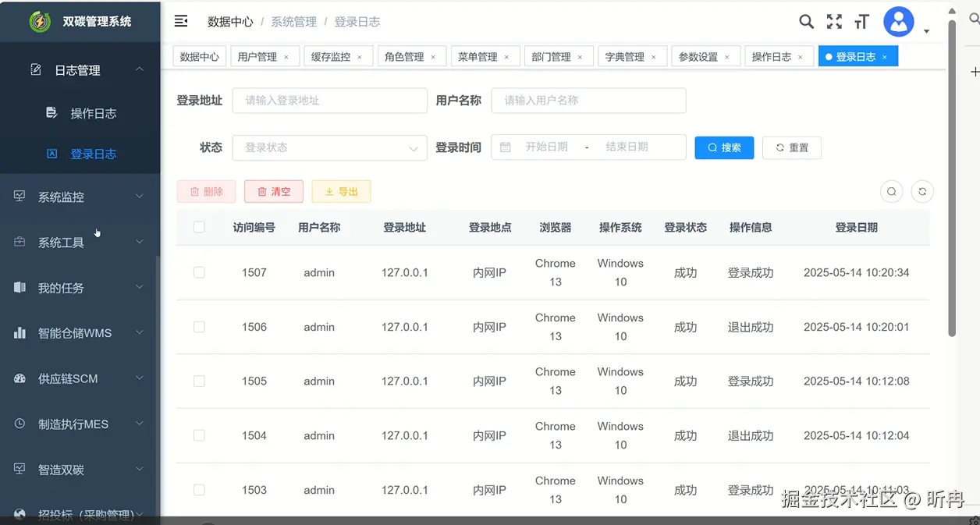
Task: Expand the 制造执行MES menu chevron
Action: tap(140, 424)
